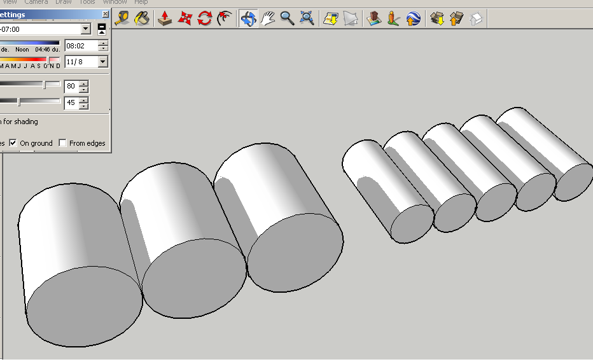Expand the date 11/8 dropdown
Image resolution: width=593 pixels, height=364 pixels.
coord(103,61)
